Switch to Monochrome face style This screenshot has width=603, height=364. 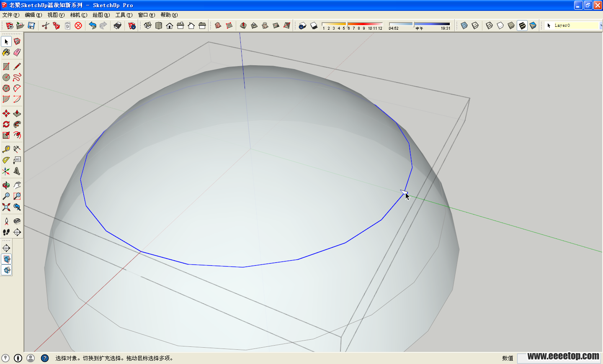click(533, 26)
